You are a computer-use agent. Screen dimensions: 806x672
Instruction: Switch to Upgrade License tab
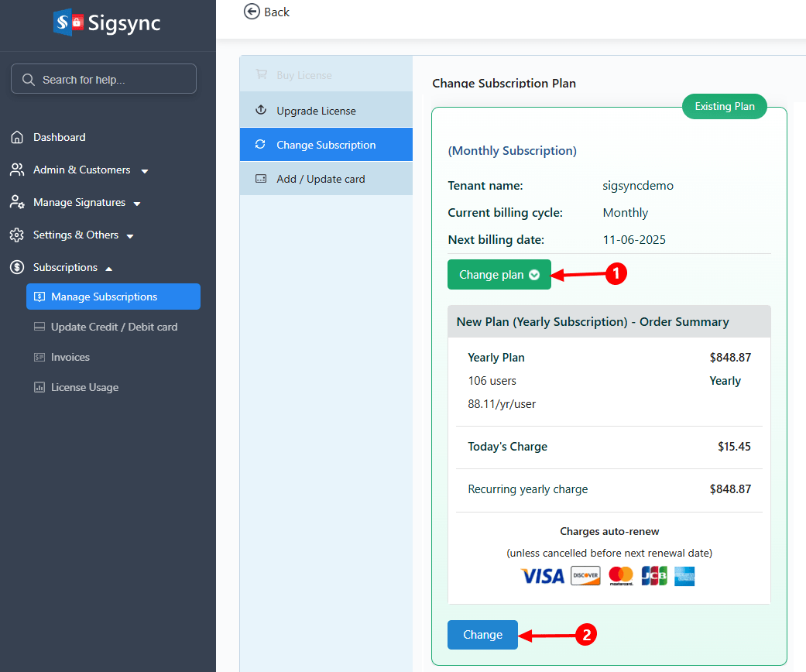[x=316, y=111]
